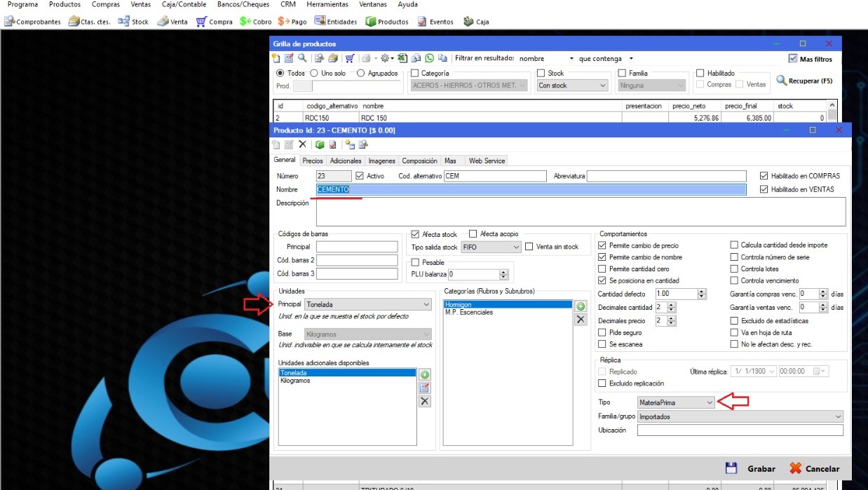Toggle Habilitado en COMPRAS checkbox
868x490 pixels.
pos(764,176)
